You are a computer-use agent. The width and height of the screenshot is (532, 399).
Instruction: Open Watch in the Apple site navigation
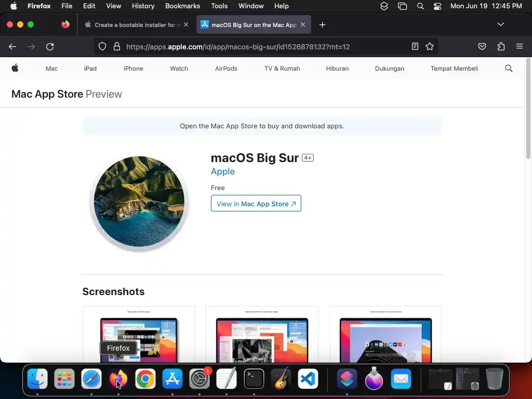point(179,69)
